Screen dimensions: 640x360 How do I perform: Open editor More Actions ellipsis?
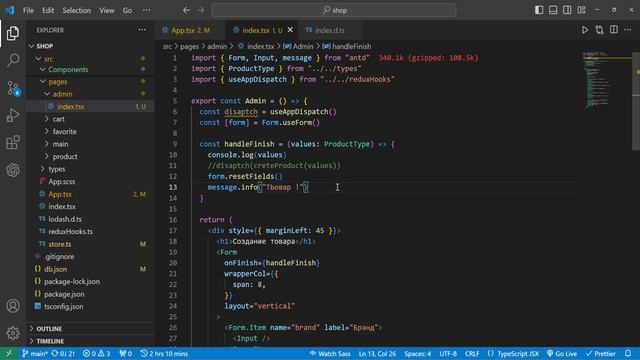628,30
